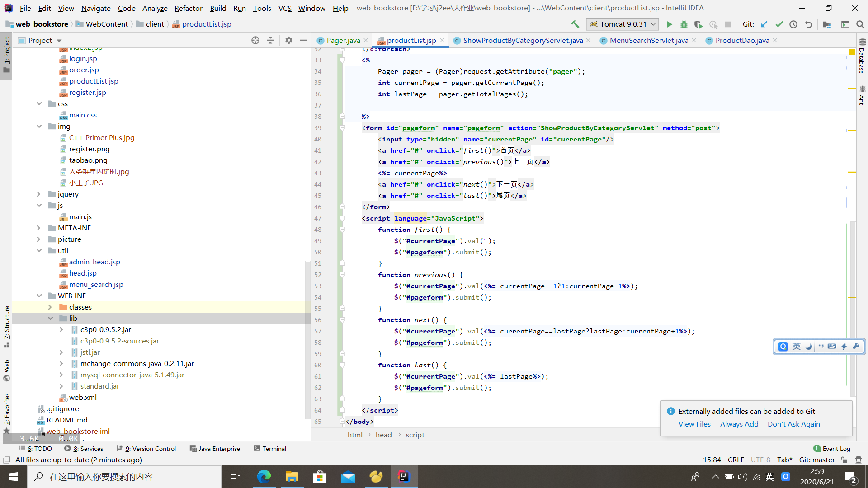Start debugging with the bug icon
The height and width of the screenshot is (488, 868).
tap(684, 24)
